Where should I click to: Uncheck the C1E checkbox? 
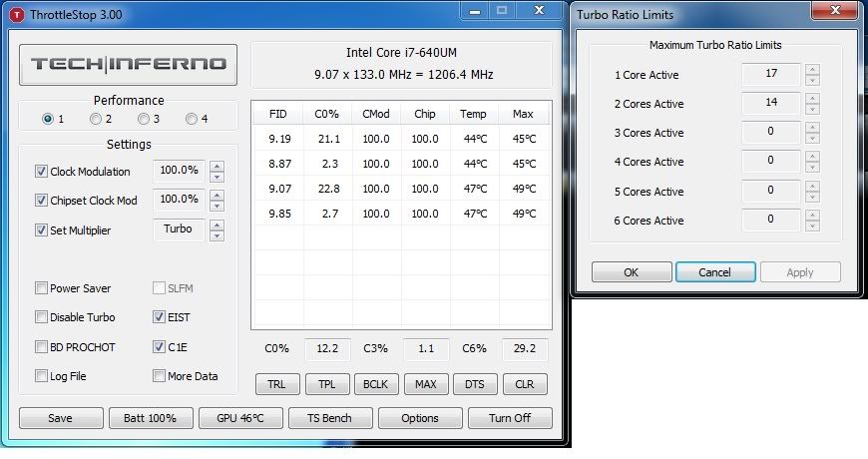click(x=159, y=346)
